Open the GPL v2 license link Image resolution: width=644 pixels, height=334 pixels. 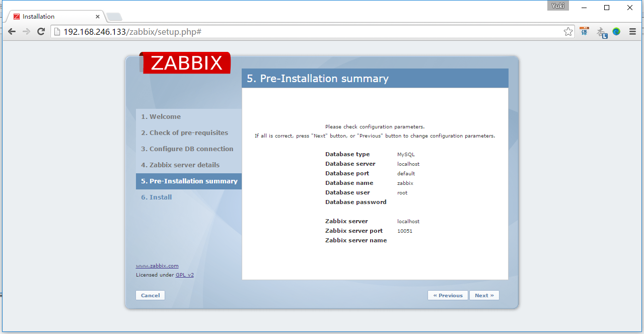pos(185,275)
